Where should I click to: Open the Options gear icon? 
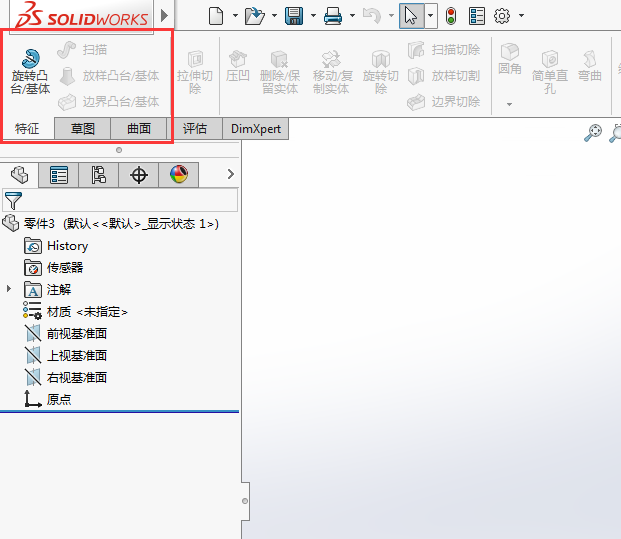pos(502,16)
